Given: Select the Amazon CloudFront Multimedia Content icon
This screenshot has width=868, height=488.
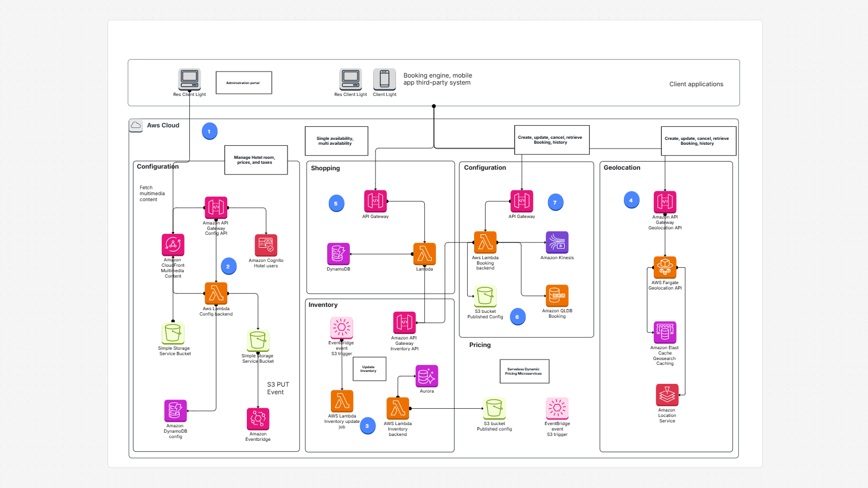Looking at the screenshot, I should tap(173, 245).
